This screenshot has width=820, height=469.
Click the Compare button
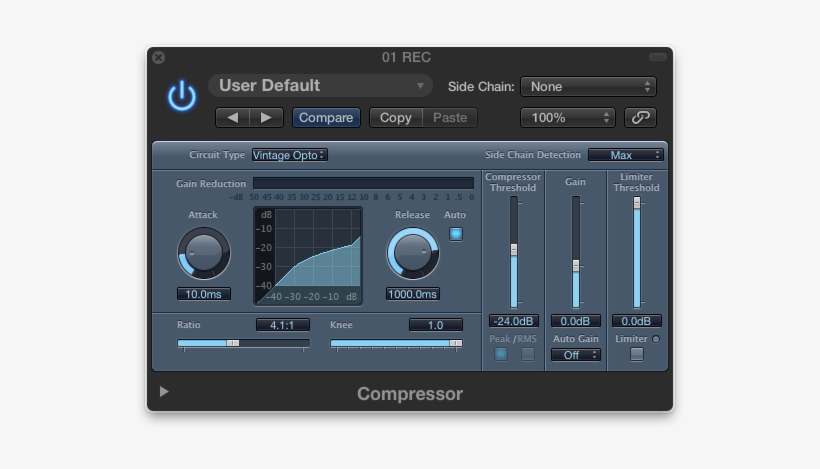(x=326, y=118)
